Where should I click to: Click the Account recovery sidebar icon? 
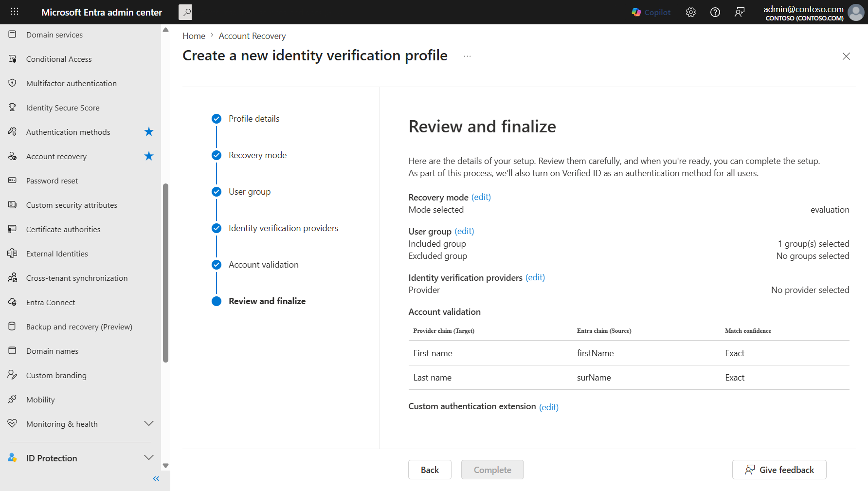point(13,156)
